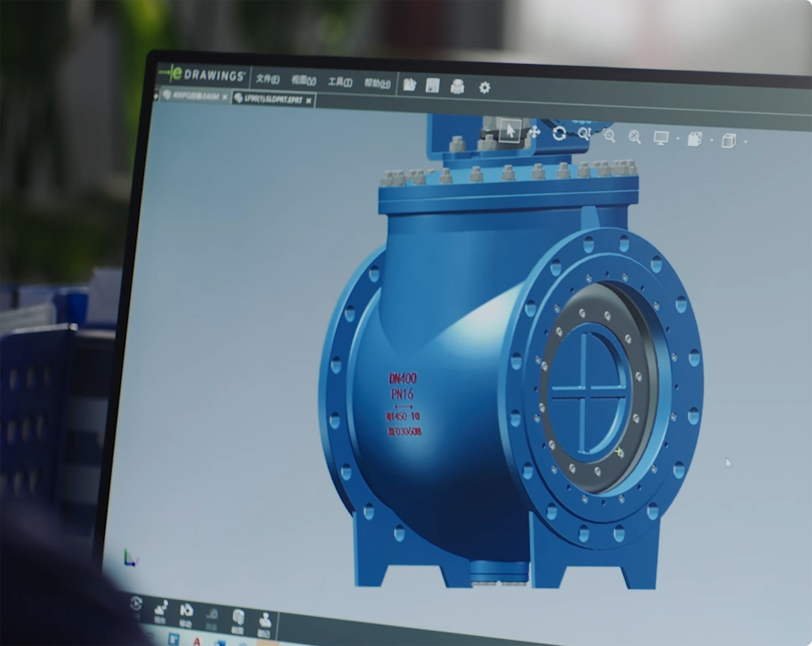
Task: Open the 工具 (Tools) menu
Action: coord(340,82)
